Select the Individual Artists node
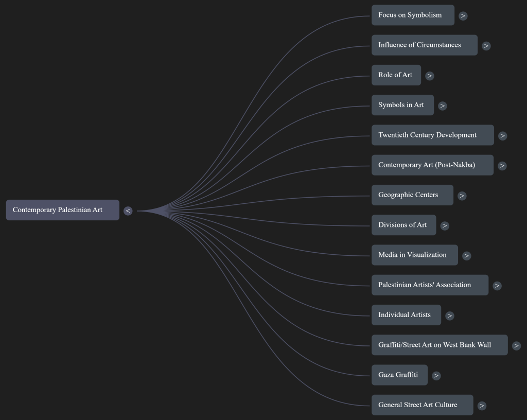The image size is (527, 420). coord(406,315)
